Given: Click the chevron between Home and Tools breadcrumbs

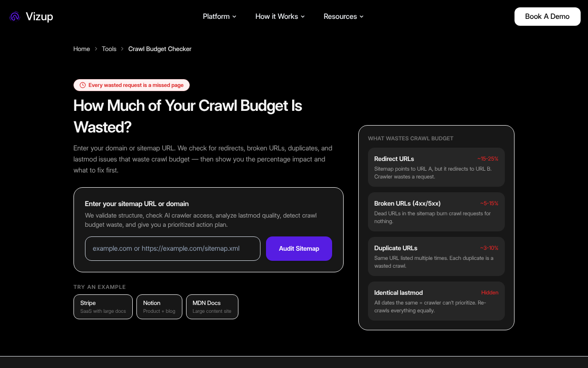Looking at the screenshot, I should [96, 49].
